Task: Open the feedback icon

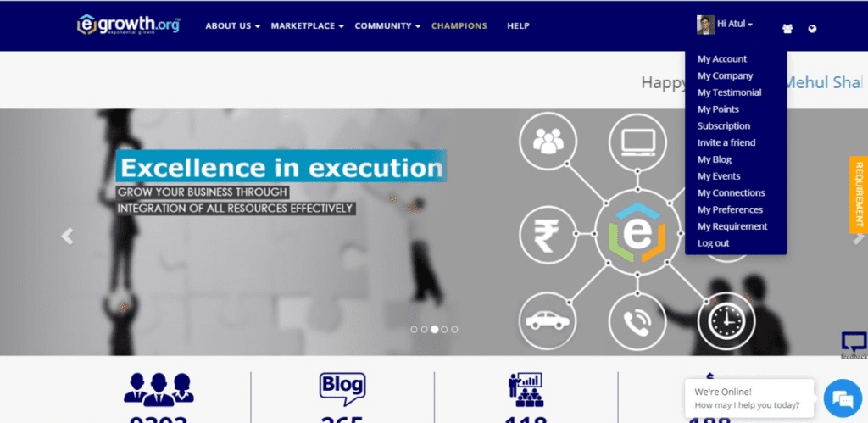Action: (x=854, y=346)
